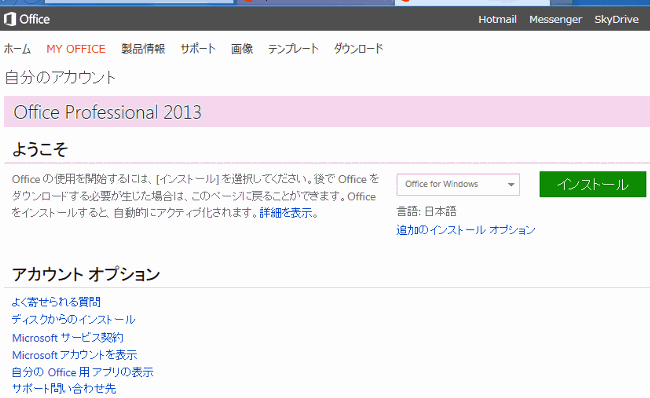
Task: Go to the ホーム menu item
Action: 17,49
